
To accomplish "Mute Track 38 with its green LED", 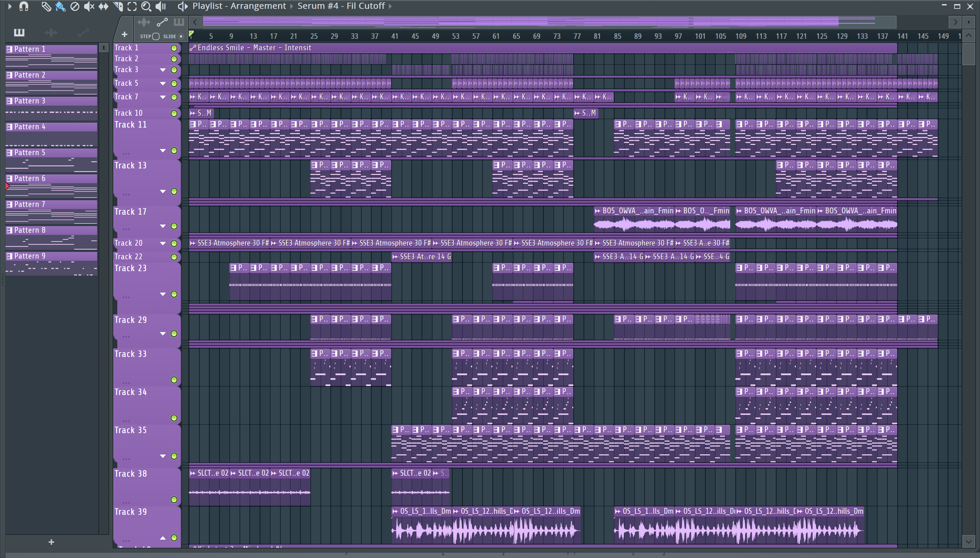I will coord(174,499).
